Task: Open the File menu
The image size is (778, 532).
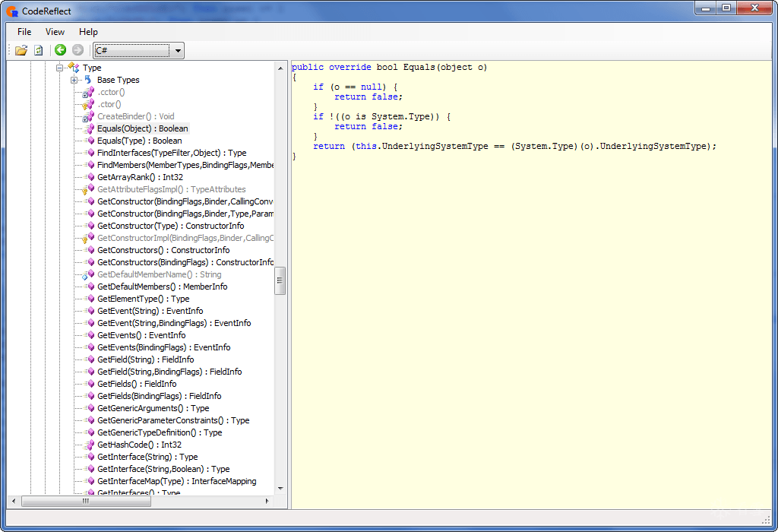Action: (24, 32)
